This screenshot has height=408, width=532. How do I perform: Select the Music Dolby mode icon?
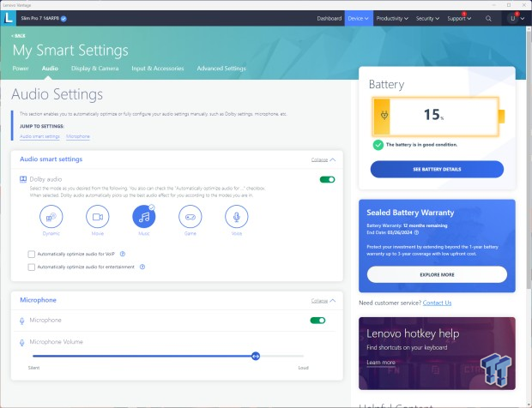click(144, 216)
